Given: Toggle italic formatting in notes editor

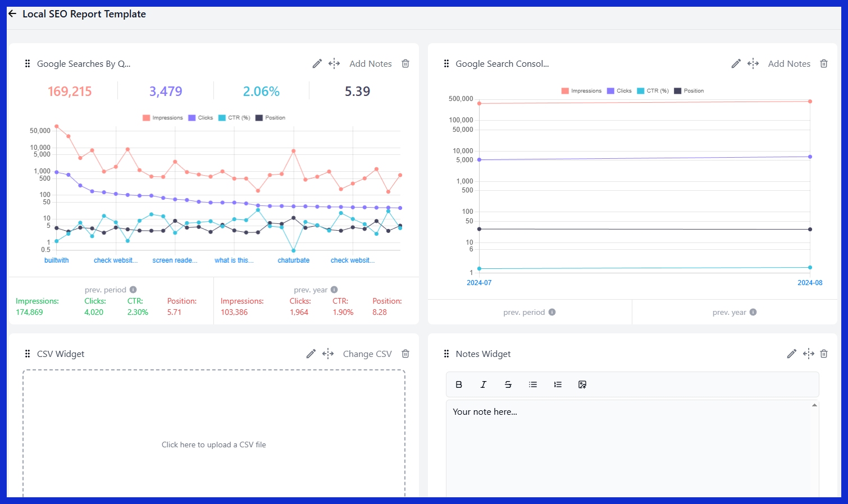Looking at the screenshot, I should [483, 384].
